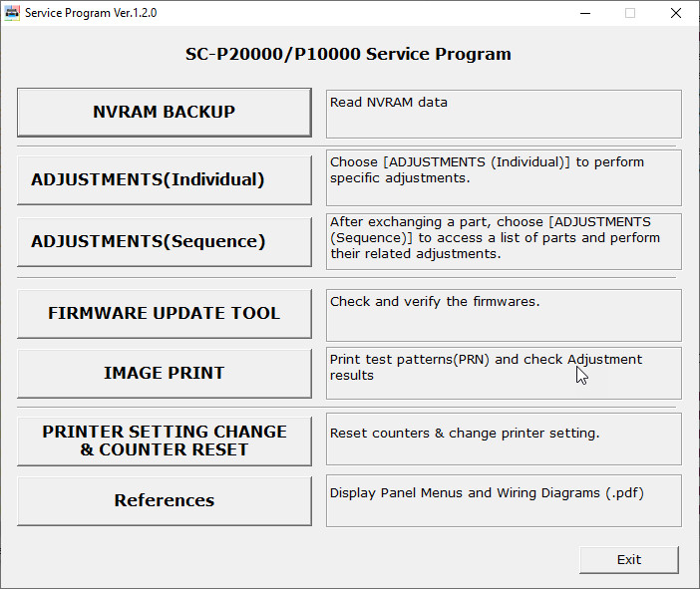Launch ADJUSTMENTS(Sequence) list
Screen dimensions: 700x589
pos(165,242)
